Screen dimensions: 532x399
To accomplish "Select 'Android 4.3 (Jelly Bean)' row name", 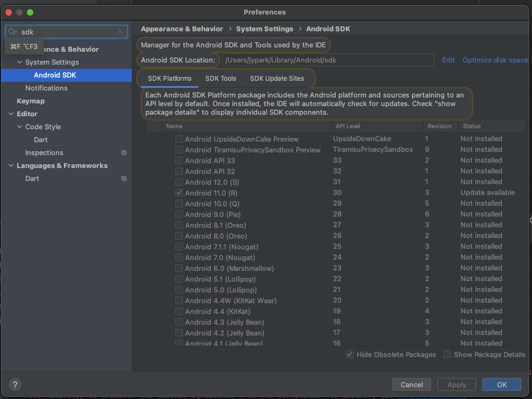I will (x=225, y=322).
